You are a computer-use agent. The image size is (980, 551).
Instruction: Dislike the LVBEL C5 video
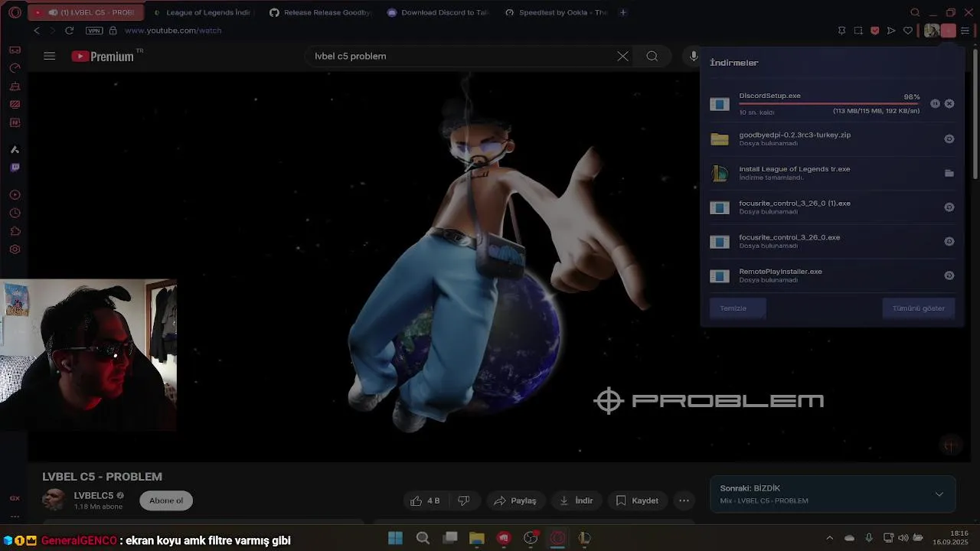point(464,500)
